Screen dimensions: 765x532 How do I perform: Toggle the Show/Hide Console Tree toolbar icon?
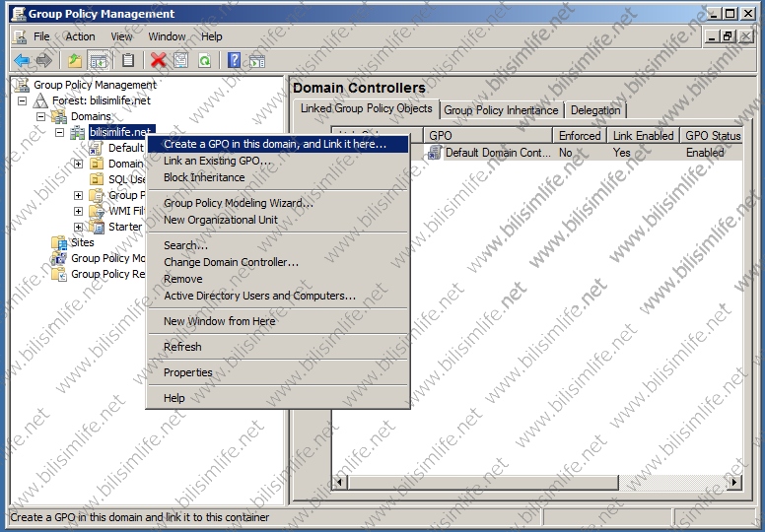(x=98, y=60)
